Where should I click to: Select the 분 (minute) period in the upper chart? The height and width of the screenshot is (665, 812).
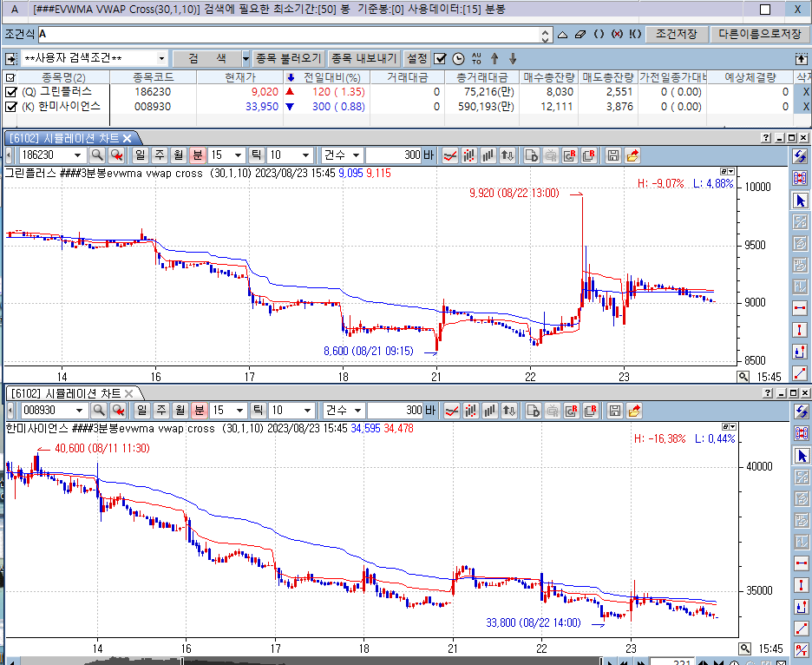pyautogui.click(x=198, y=155)
